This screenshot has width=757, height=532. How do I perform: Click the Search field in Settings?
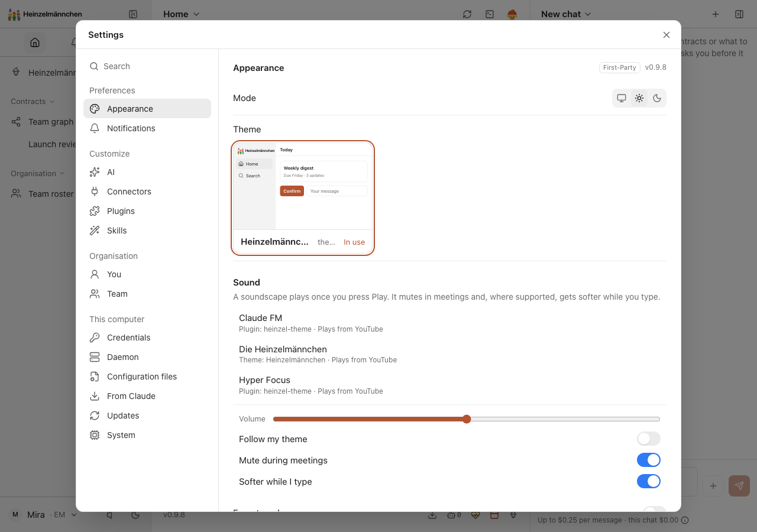click(x=147, y=66)
